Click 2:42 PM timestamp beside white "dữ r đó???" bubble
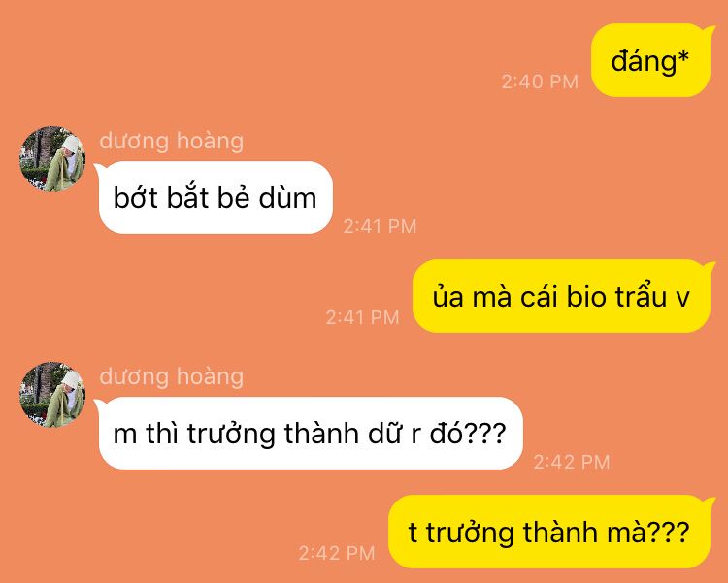 point(572,462)
